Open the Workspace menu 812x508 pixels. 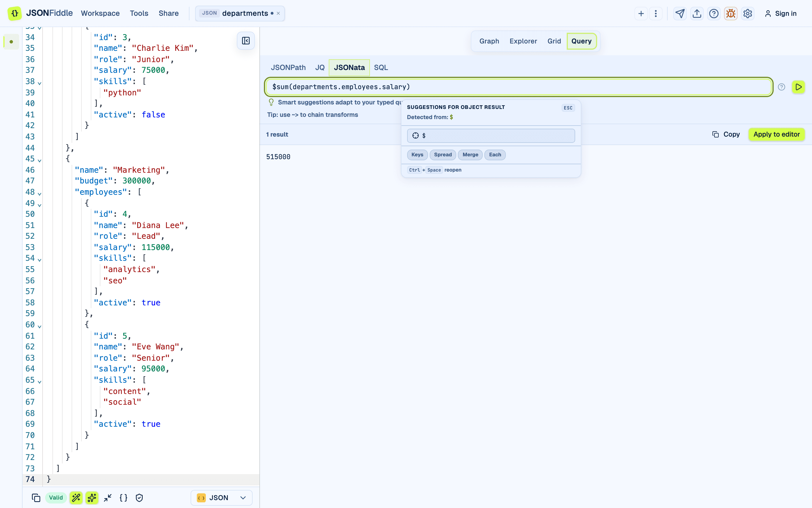[x=100, y=14]
